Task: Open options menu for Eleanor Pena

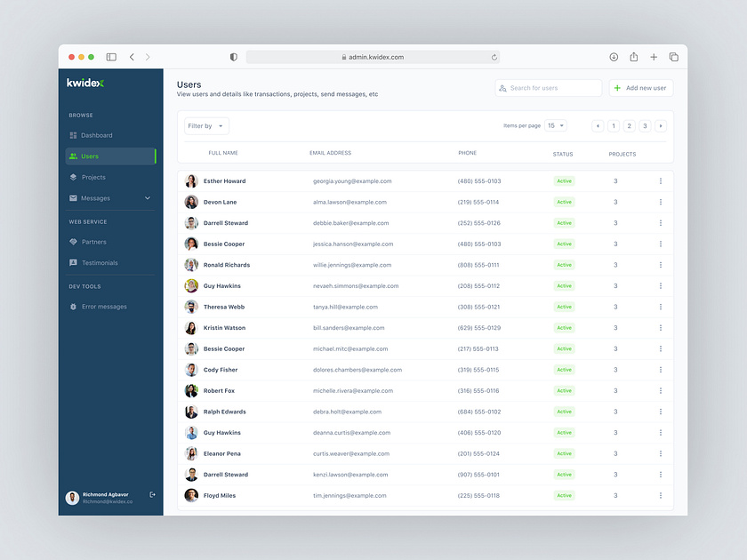Action: (660, 453)
